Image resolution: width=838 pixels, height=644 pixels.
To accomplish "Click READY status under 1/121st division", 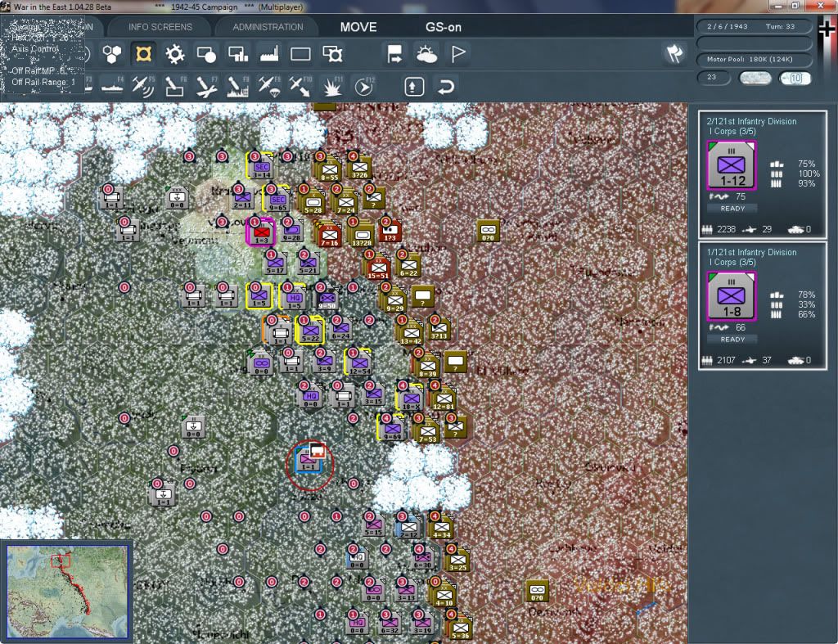I will (732, 340).
